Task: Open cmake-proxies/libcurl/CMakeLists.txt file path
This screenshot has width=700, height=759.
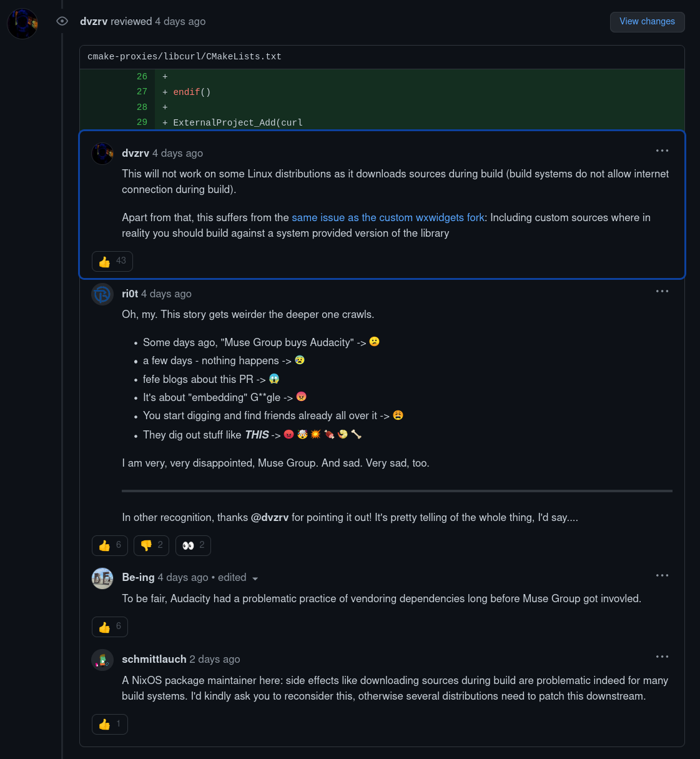Action: [x=184, y=57]
